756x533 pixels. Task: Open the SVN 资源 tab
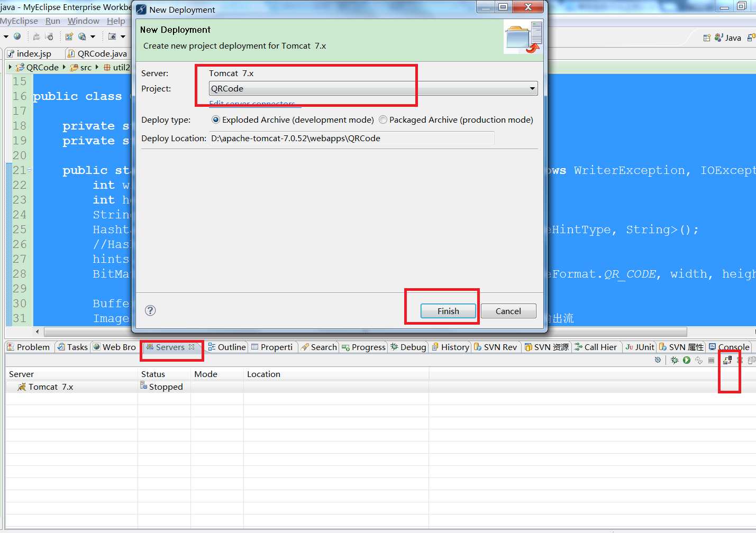pyautogui.click(x=546, y=347)
